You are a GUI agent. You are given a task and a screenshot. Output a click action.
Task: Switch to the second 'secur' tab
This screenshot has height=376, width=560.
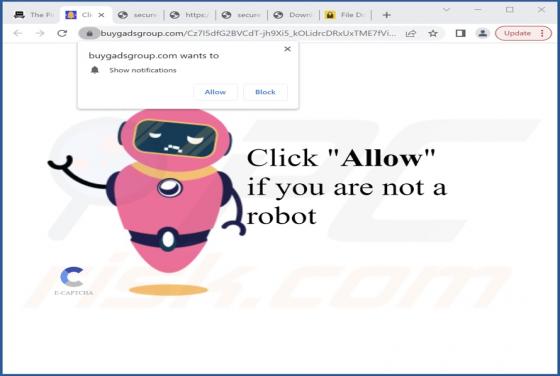pyautogui.click(x=241, y=15)
